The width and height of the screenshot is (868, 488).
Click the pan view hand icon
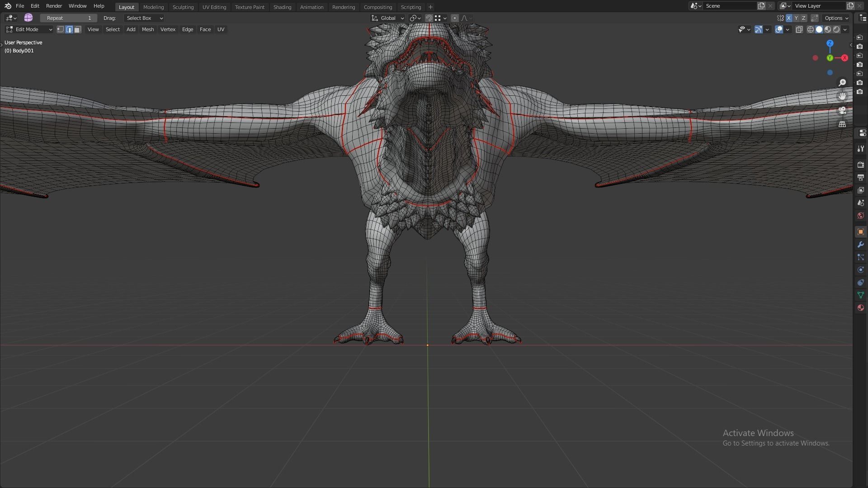(x=842, y=96)
